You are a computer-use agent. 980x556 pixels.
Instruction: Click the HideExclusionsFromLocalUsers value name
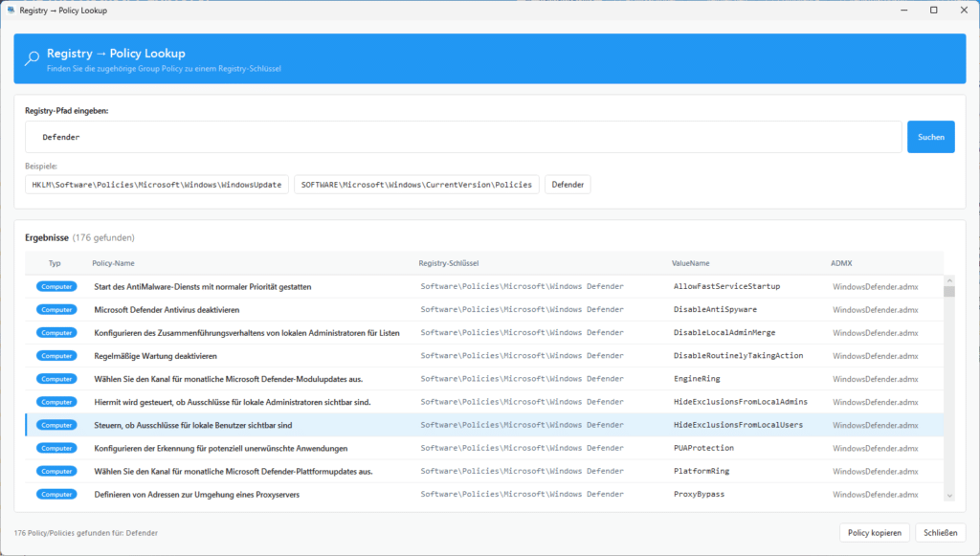pos(738,425)
